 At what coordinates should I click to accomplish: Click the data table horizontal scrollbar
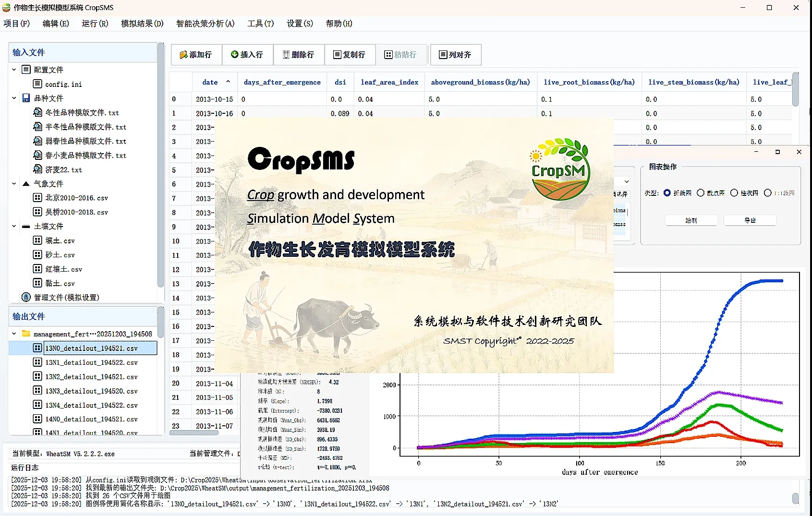pyautogui.click(x=194, y=432)
